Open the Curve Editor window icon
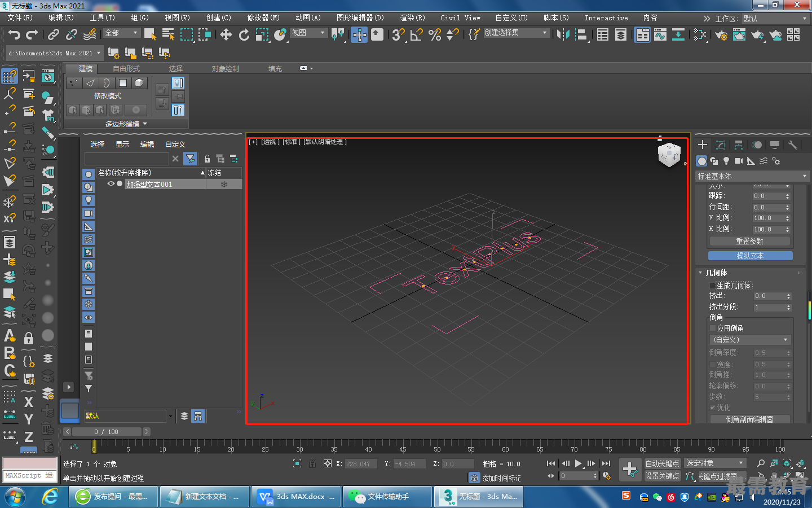The image size is (812, 508). point(660,34)
